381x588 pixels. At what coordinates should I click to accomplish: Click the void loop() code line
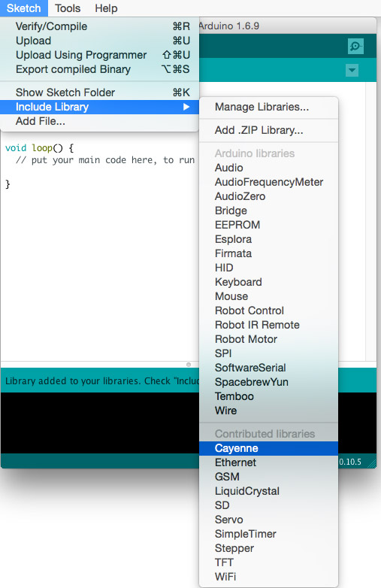pyautogui.click(x=39, y=147)
